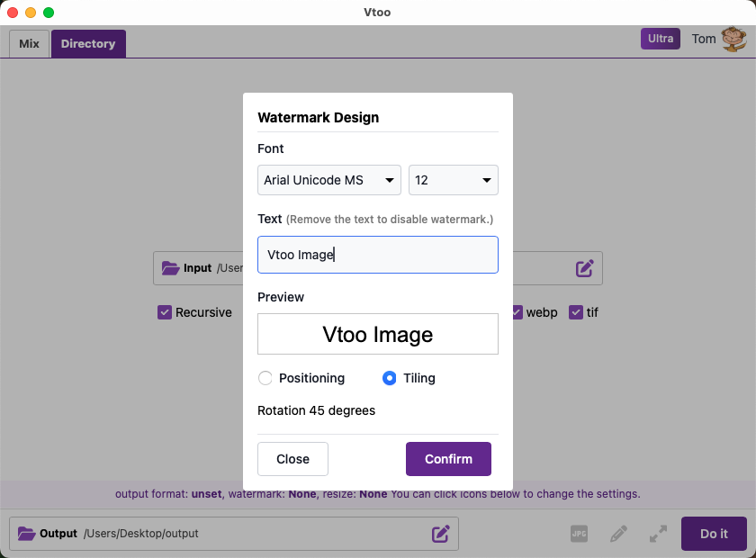
Task: Click the Output folder icon
Action: (x=26, y=534)
